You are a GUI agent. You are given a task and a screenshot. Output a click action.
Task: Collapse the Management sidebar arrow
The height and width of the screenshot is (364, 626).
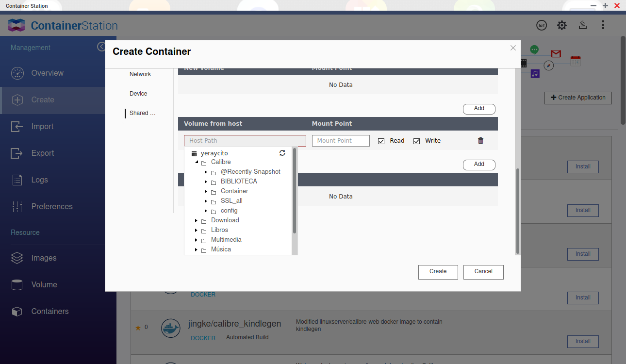pos(101,47)
